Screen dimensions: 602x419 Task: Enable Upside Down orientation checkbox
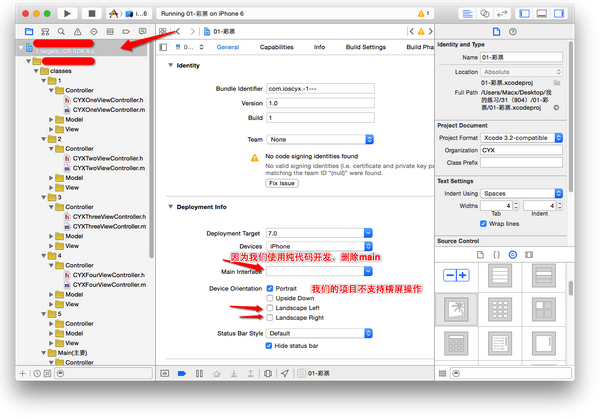click(x=270, y=298)
